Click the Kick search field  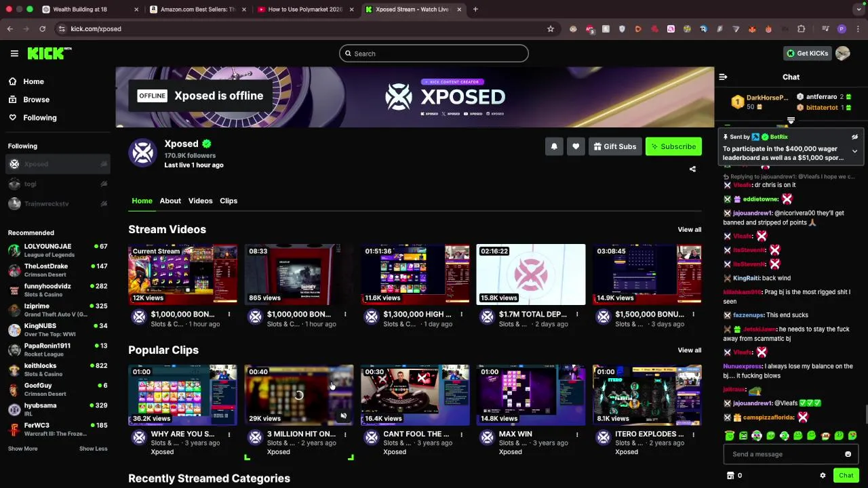pyautogui.click(x=434, y=54)
